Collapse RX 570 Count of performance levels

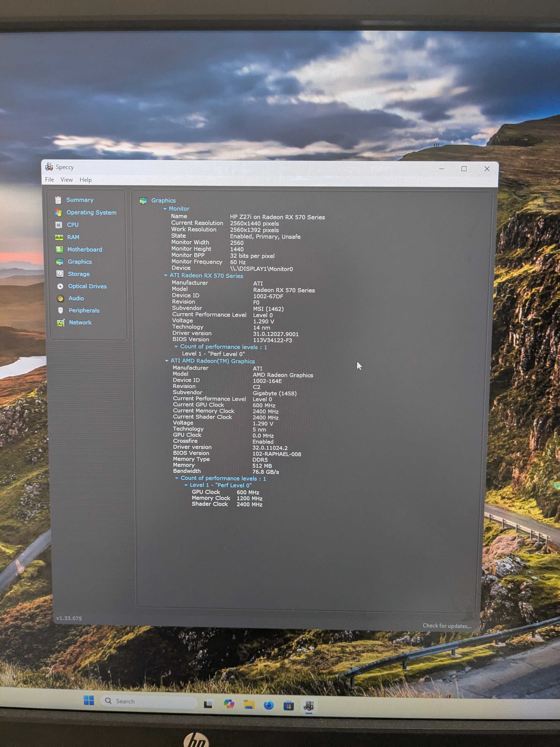176,347
